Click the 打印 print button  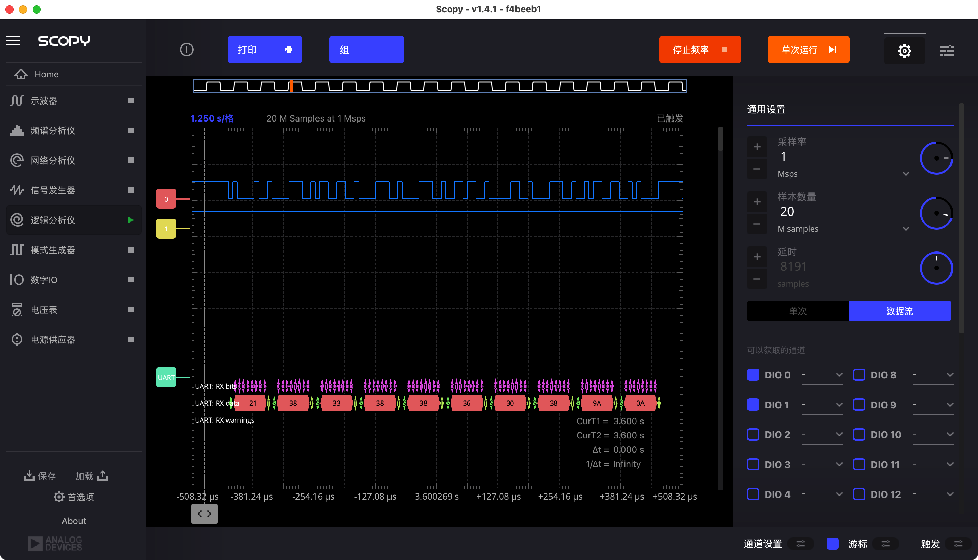pyautogui.click(x=265, y=50)
